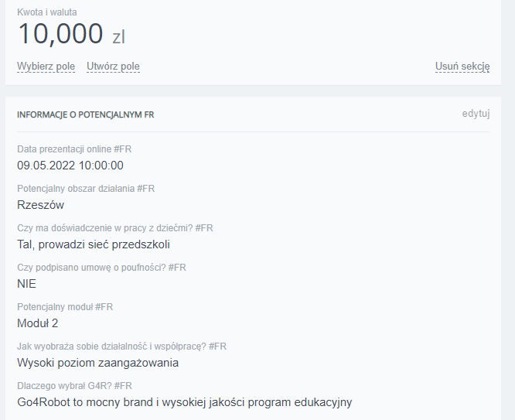This screenshot has width=515, height=420.
Task: Click 'edytuj' in the FR information section
Action: [476, 114]
